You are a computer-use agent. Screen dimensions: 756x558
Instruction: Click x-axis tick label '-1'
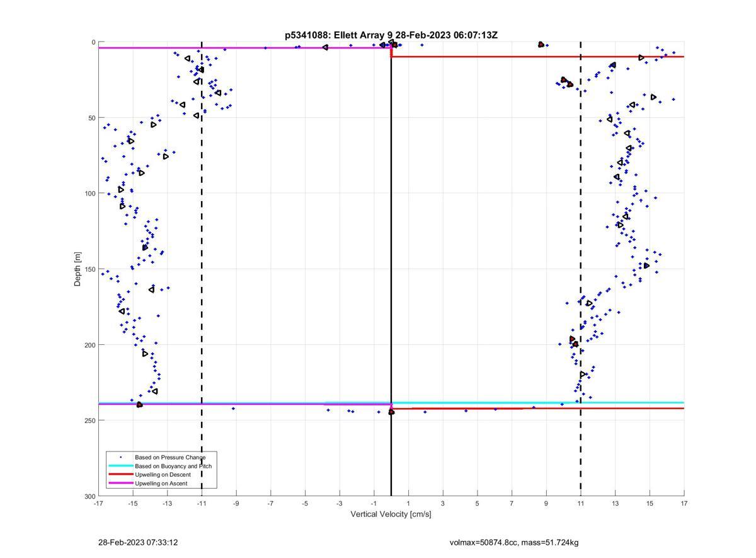(x=374, y=503)
